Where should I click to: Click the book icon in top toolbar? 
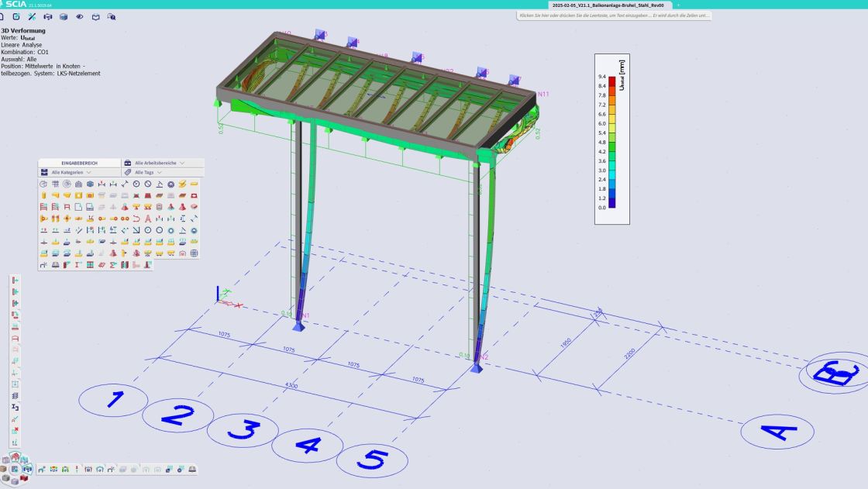tap(96, 16)
